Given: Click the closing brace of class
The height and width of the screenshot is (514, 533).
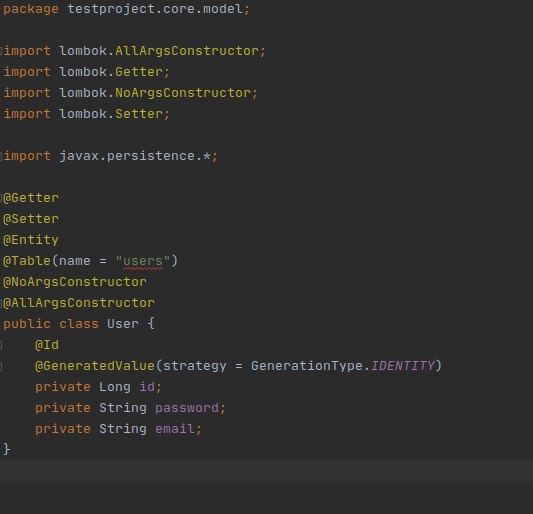Looking at the screenshot, I should [x=7, y=450].
